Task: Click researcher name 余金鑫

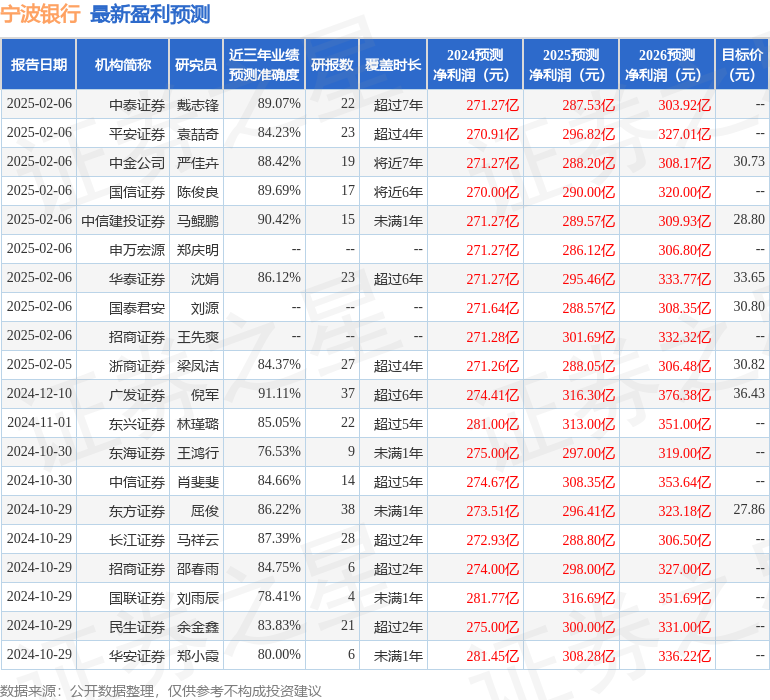Action: [198, 627]
